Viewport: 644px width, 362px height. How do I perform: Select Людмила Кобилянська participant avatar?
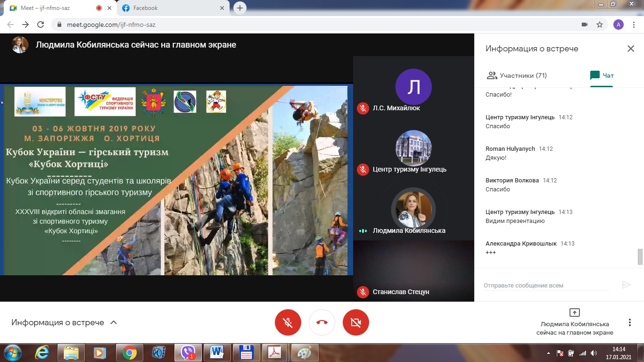413,209
